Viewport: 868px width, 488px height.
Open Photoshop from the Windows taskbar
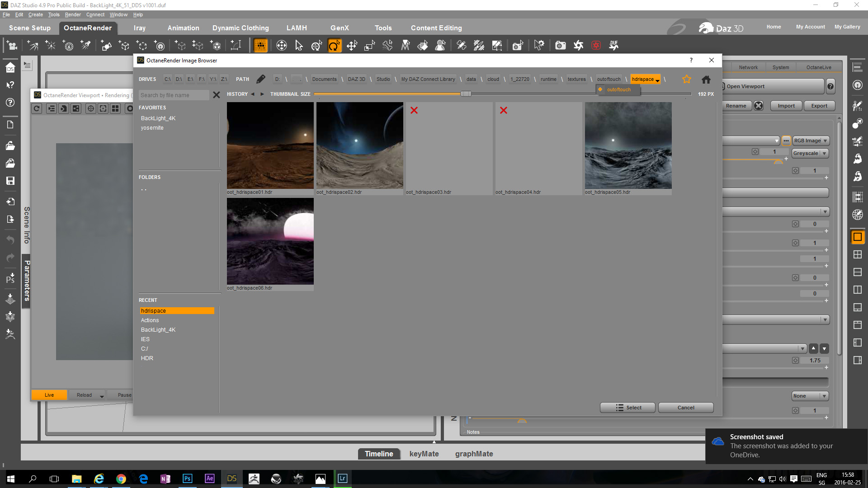click(x=187, y=479)
